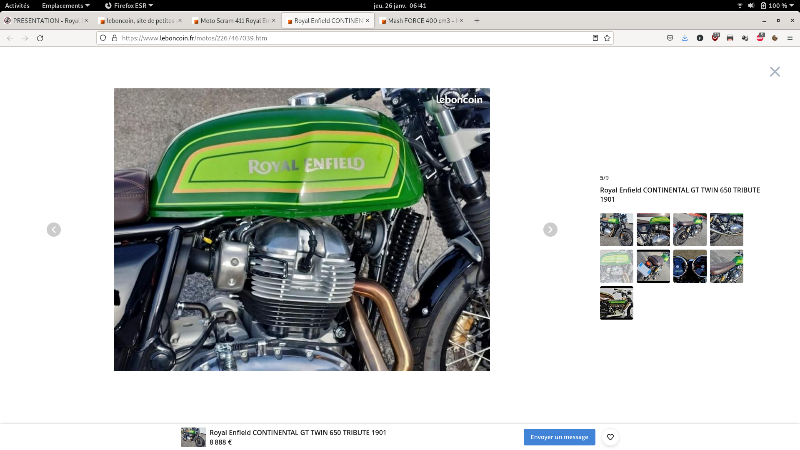
Task: Switch to the 'PRESENTATION - Royal' tab
Action: pos(46,21)
